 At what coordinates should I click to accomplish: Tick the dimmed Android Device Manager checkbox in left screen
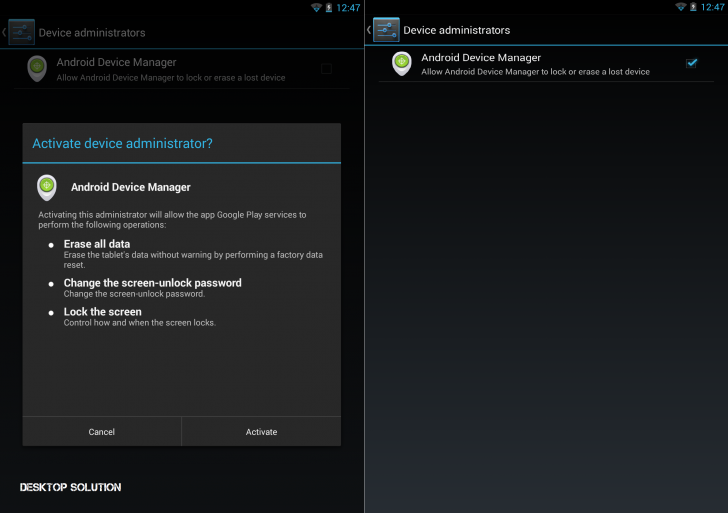tap(326, 69)
